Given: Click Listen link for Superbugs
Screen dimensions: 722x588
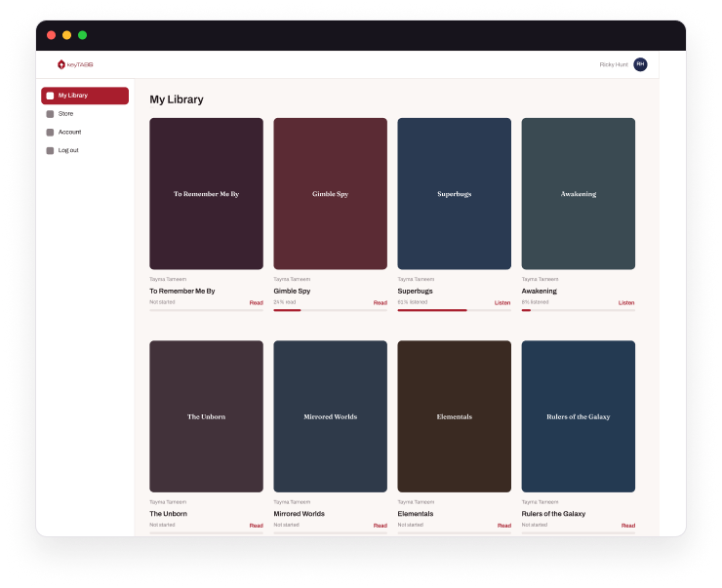Looking at the screenshot, I should pos(502,302).
